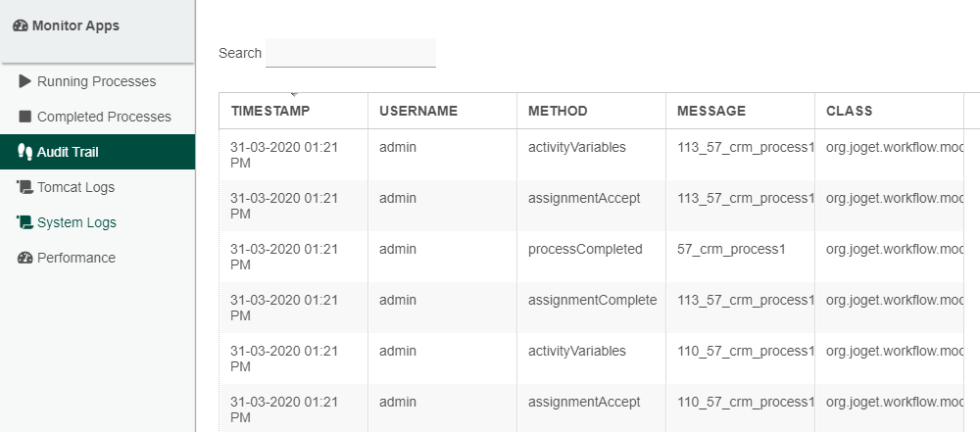Click the admin username in the processCompleted row

[398, 249]
